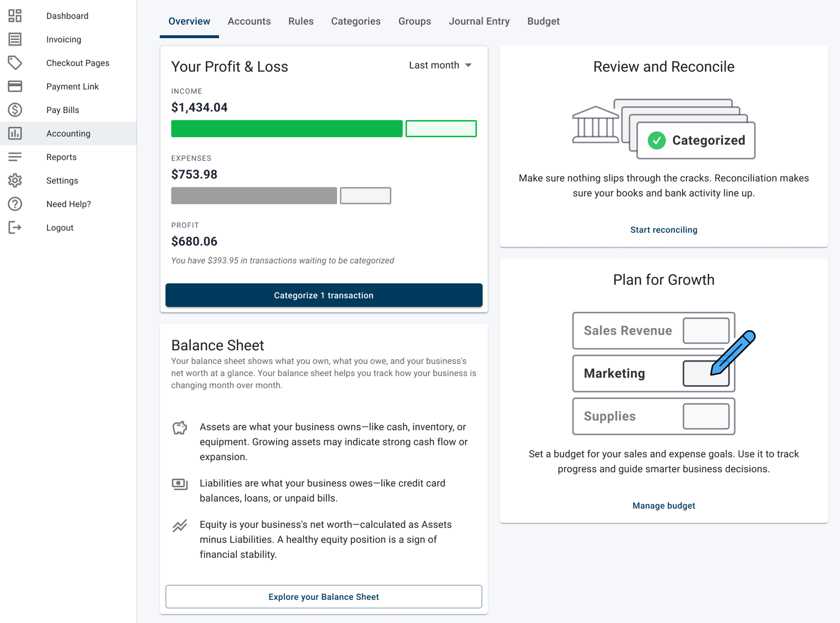840x623 pixels.
Task: Click the Pay Bills dollar icon
Action: pyautogui.click(x=15, y=110)
